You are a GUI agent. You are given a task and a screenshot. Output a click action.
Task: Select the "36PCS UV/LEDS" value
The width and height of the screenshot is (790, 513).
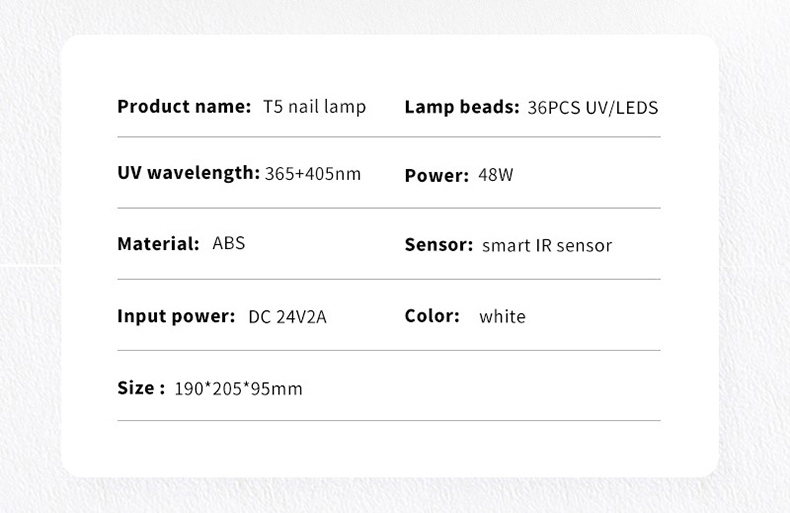[x=592, y=108]
